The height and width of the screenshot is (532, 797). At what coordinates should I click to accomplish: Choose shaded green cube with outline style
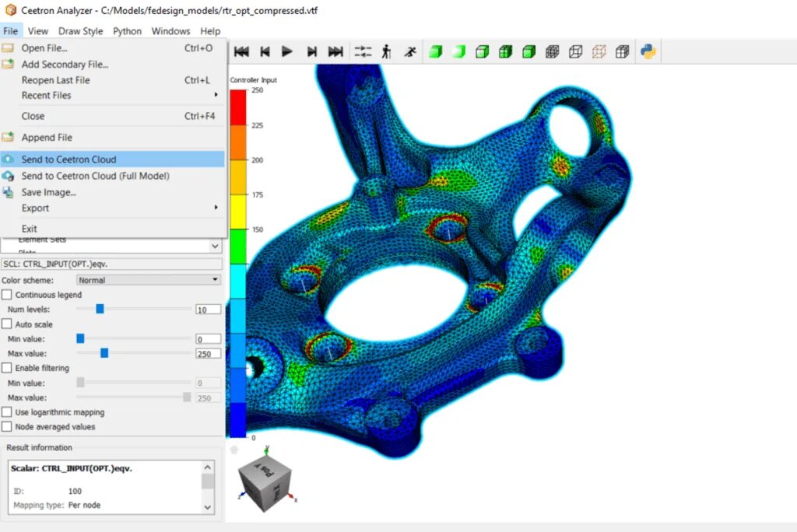point(529,51)
